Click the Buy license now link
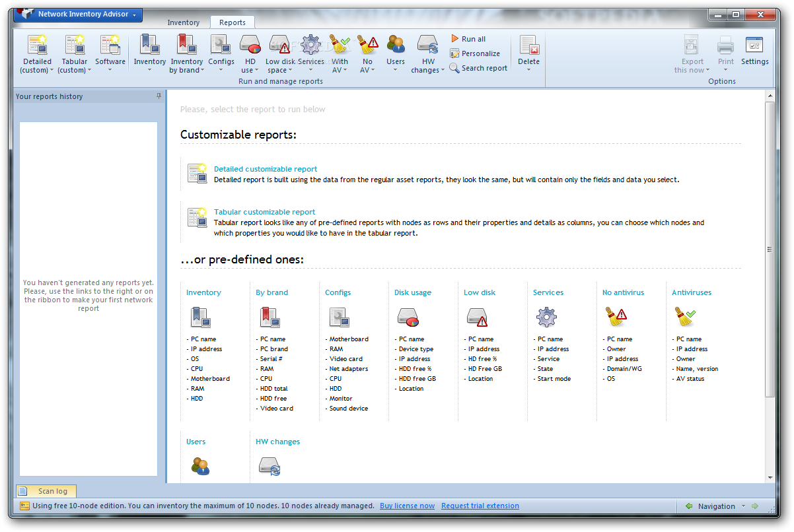The image size is (794, 532). click(x=408, y=506)
